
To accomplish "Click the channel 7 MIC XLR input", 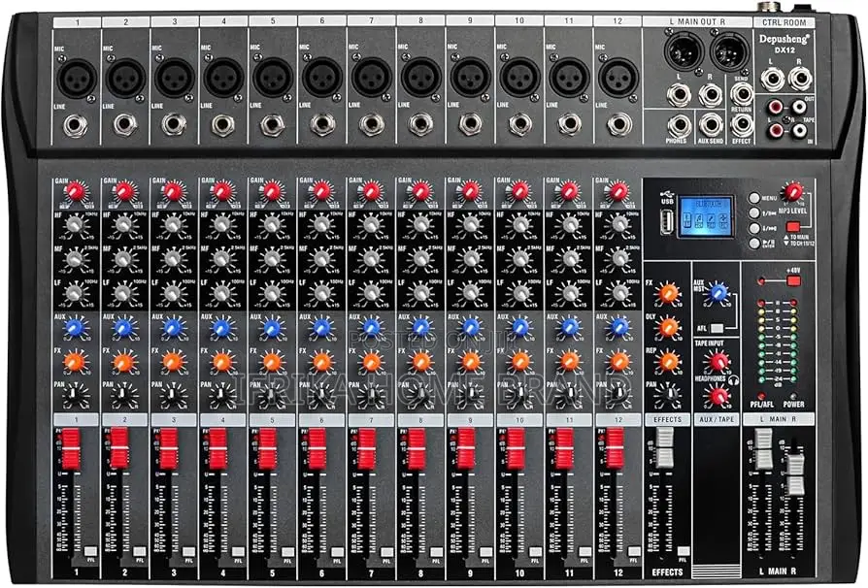I will tap(372, 78).
